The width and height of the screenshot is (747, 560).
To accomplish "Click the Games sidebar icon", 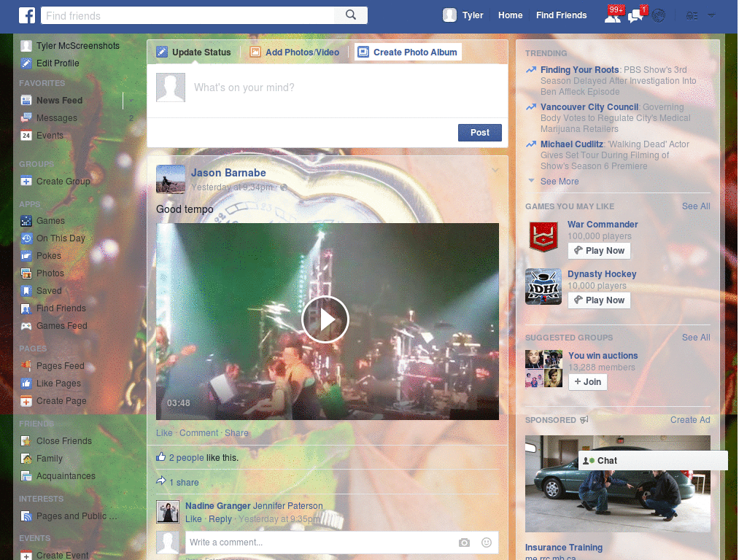I will [x=26, y=220].
